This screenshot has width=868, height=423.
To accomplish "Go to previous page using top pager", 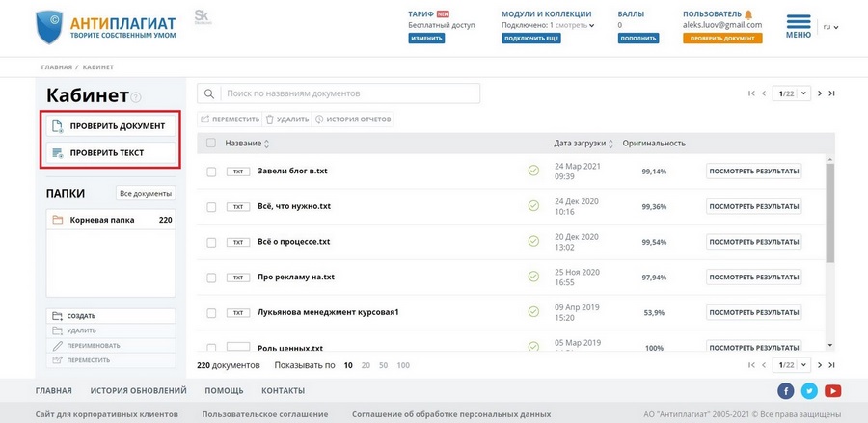I will pos(764,93).
